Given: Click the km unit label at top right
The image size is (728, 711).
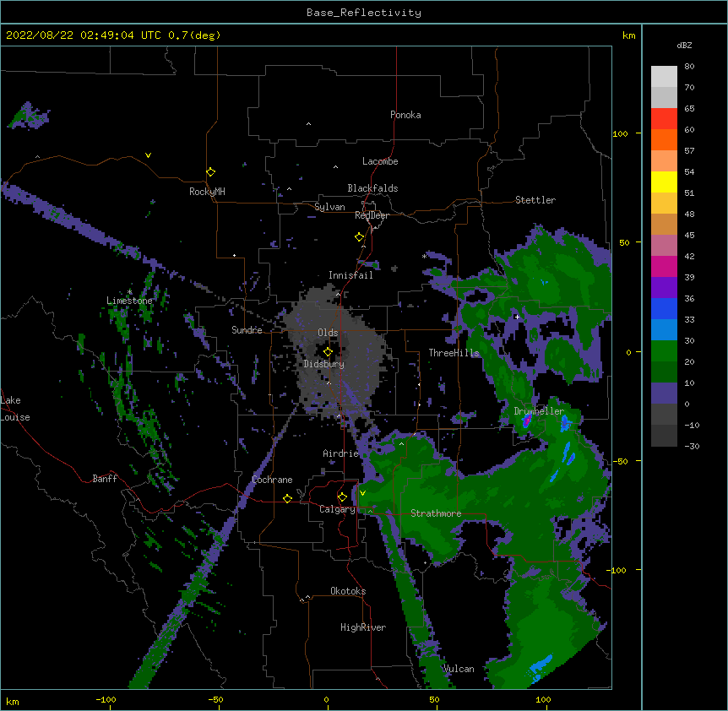Looking at the screenshot, I should point(629,35).
